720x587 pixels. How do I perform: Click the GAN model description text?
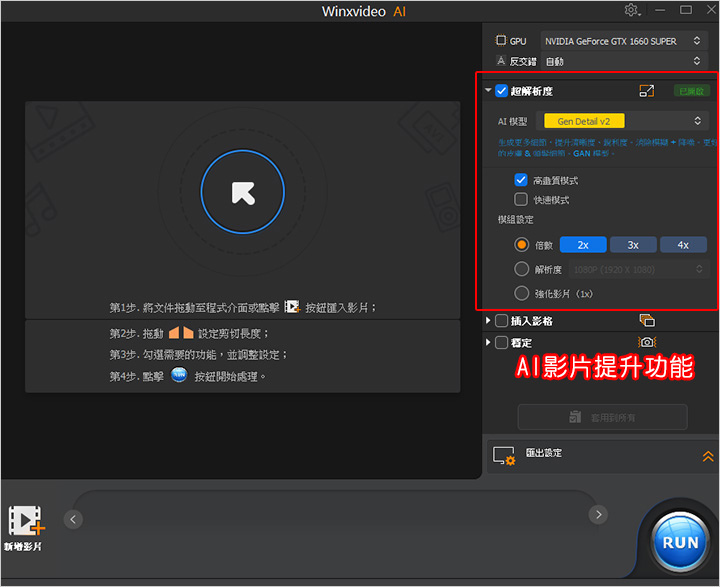[x=606, y=148]
